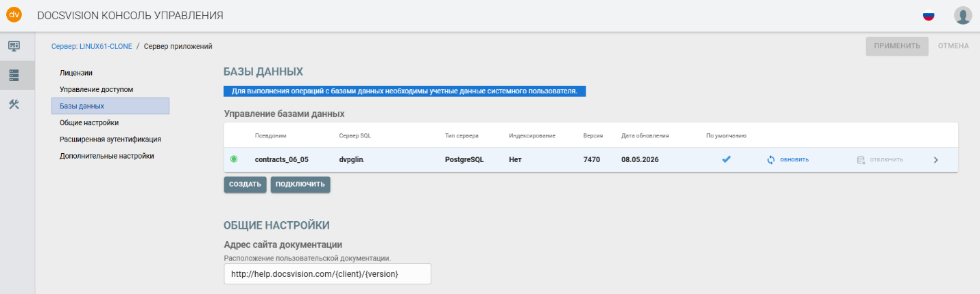
Task: Click the Псевдоним column header
Action: tap(271, 136)
